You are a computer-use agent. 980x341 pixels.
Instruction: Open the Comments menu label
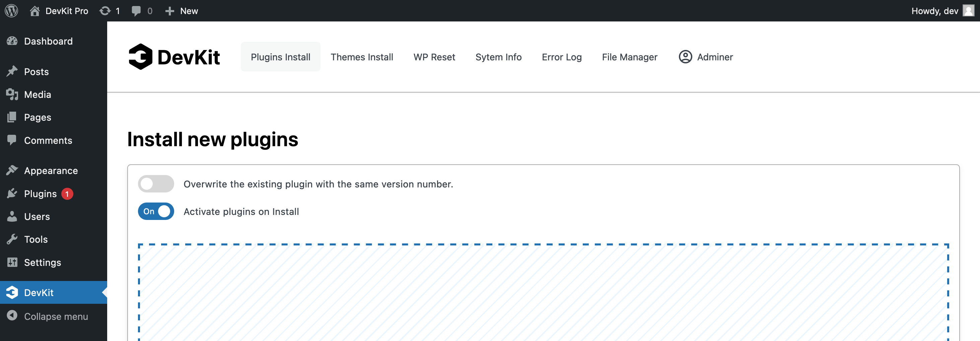[x=48, y=140]
